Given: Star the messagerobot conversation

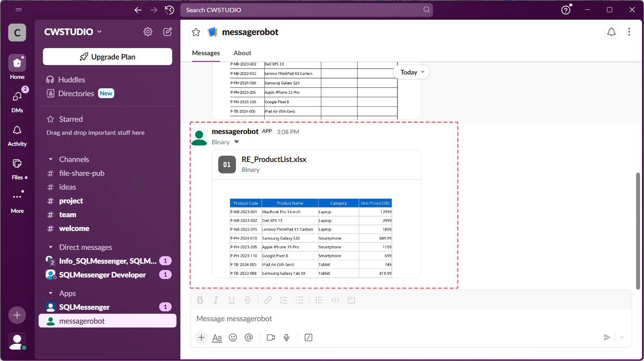Looking at the screenshot, I should click(196, 32).
